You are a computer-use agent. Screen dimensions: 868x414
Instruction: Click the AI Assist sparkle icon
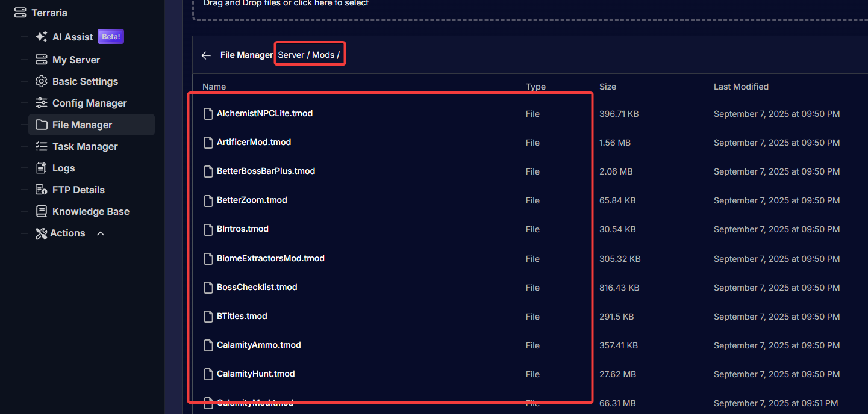click(41, 37)
